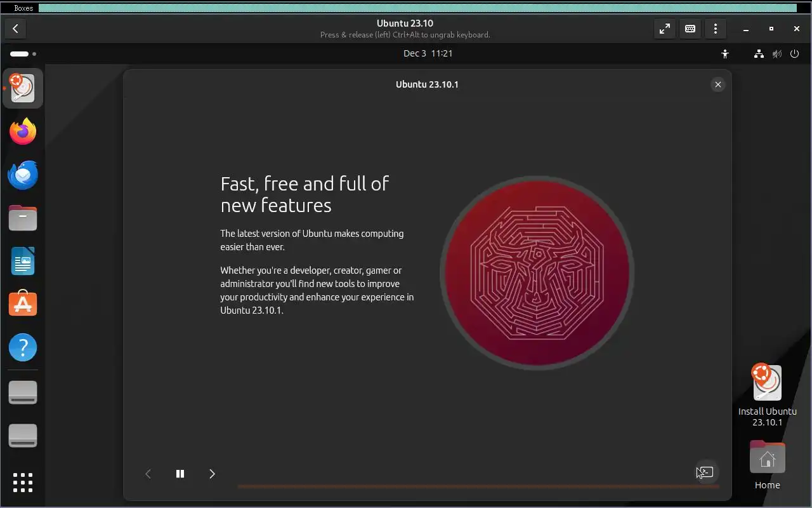This screenshot has width=812, height=508.
Task: Launch Firefox from the dock
Action: tap(23, 131)
